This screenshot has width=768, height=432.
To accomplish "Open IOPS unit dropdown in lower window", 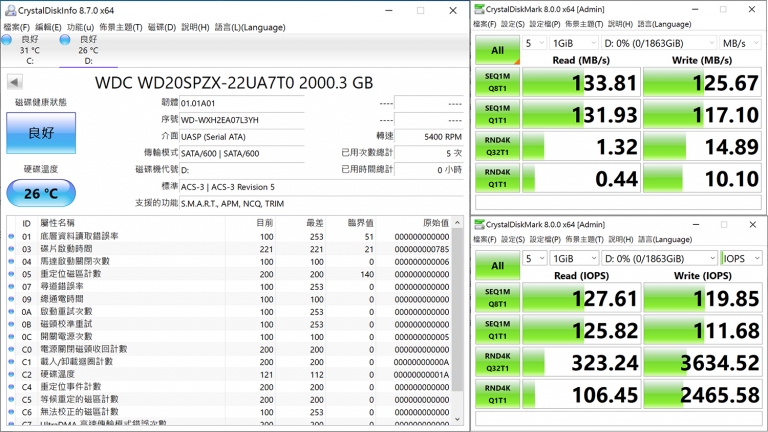I will click(741, 258).
